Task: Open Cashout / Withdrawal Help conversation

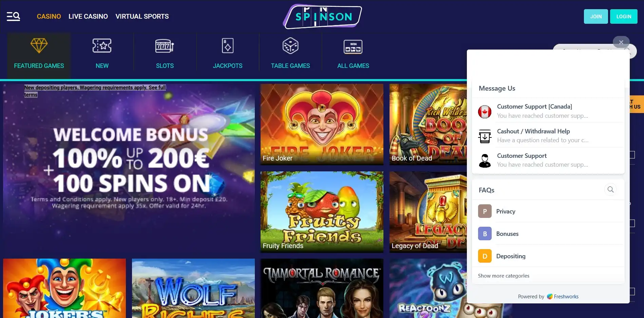Action: pos(548,135)
